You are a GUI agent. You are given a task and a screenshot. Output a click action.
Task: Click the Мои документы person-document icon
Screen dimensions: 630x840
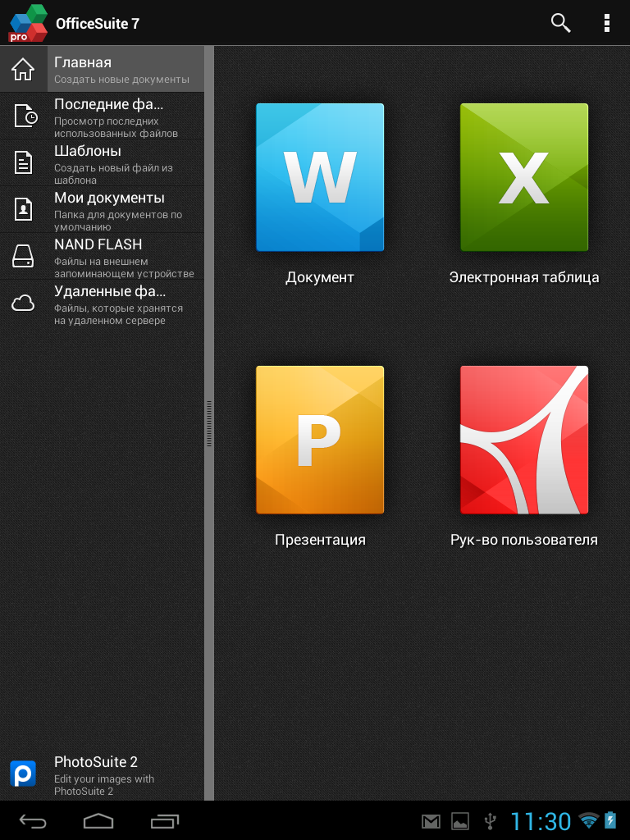point(23,209)
